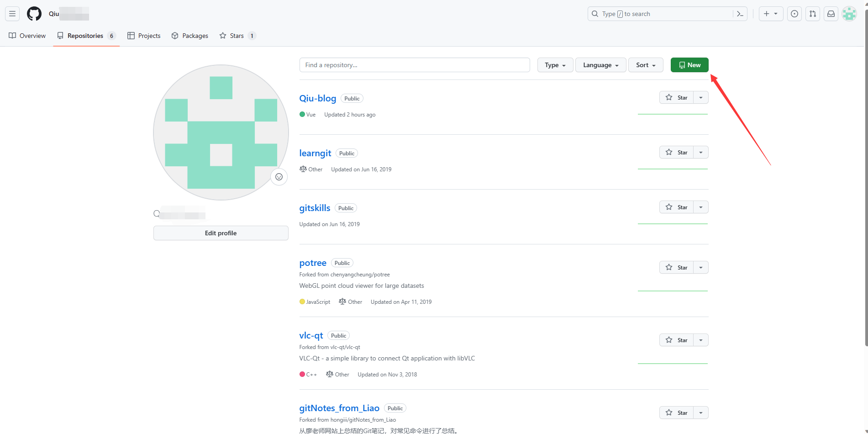Open the Projects tab

pos(144,36)
